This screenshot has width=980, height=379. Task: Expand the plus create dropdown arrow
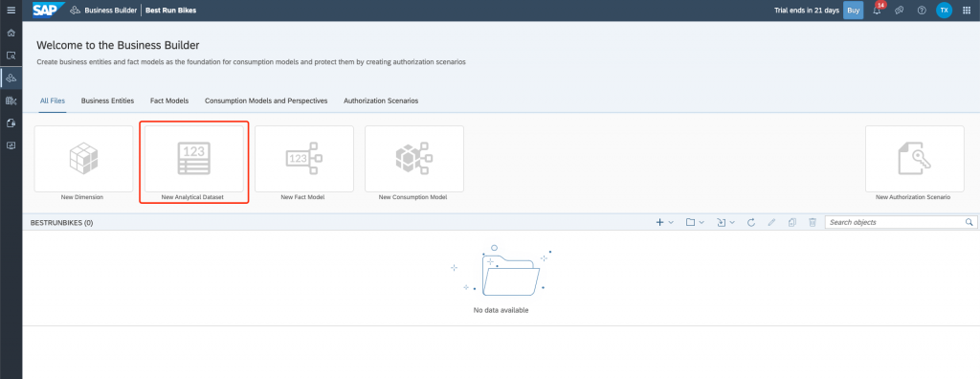[671, 222]
